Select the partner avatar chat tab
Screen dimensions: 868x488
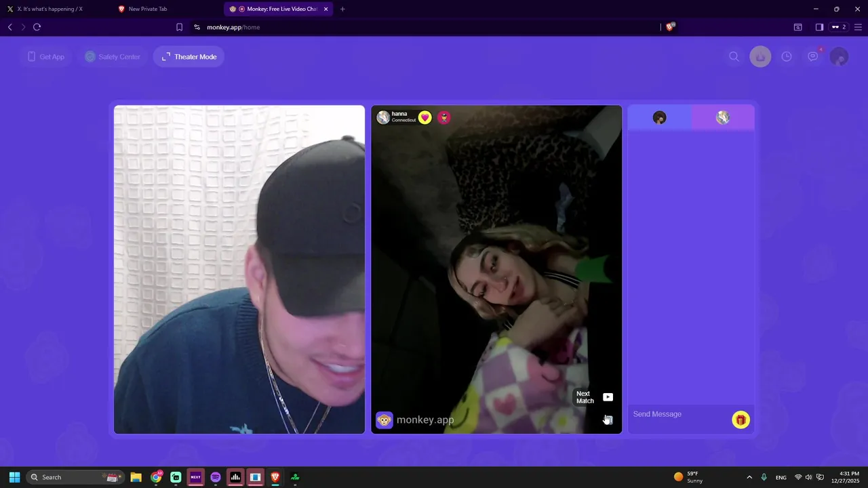pyautogui.click(x=723, y=118)
